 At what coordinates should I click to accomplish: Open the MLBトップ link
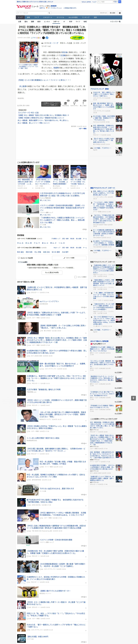[x=57, y=248]
